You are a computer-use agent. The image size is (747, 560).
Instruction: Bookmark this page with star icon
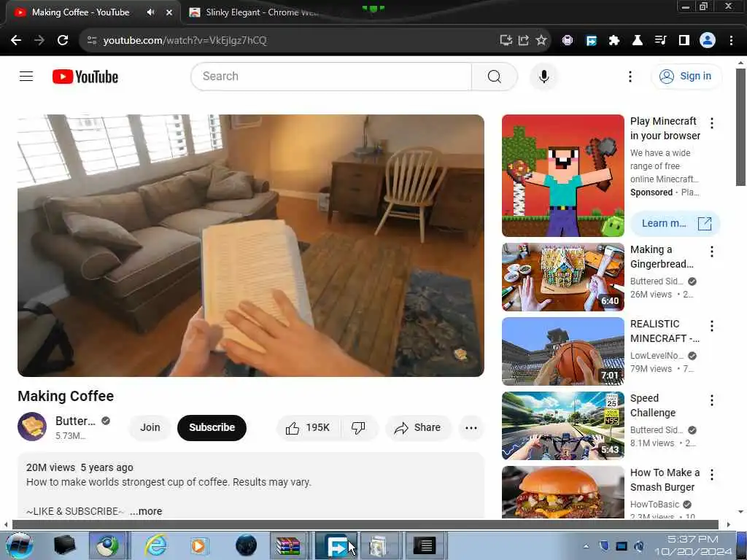(541, 41)
